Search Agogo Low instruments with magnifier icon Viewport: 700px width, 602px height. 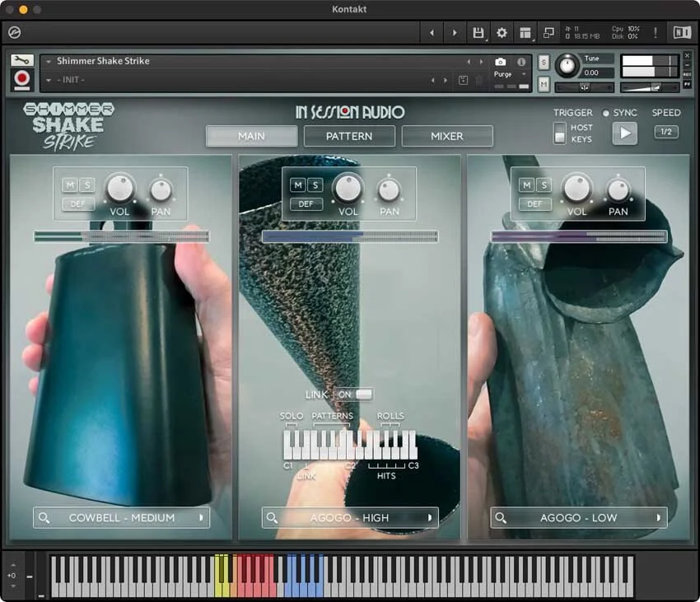(501, 518)
